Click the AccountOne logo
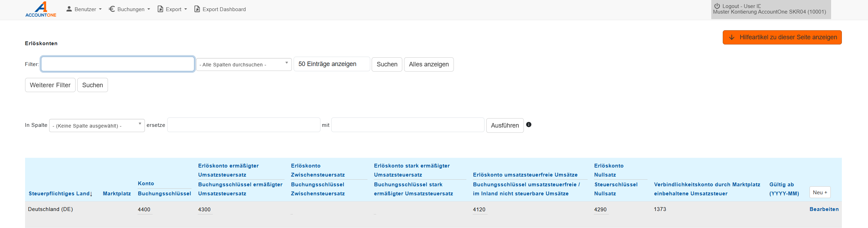 [41, 9]
